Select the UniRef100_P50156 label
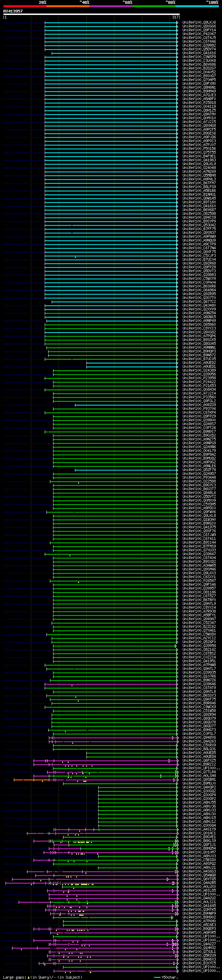Image resolution: width=222 pixels, height=980 pixels. click(199, 148)
